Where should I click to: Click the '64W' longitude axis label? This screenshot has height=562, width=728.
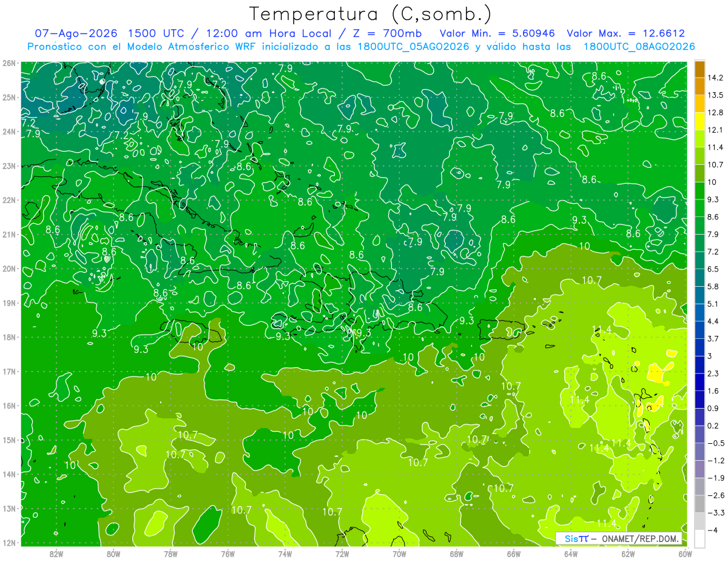(x=571, y=554)
